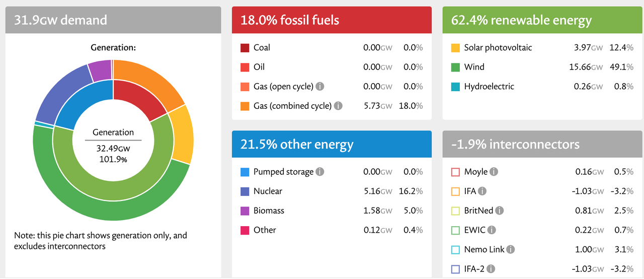
Task: Select the Biomass 5.0% value
Action: click(414, 211)
